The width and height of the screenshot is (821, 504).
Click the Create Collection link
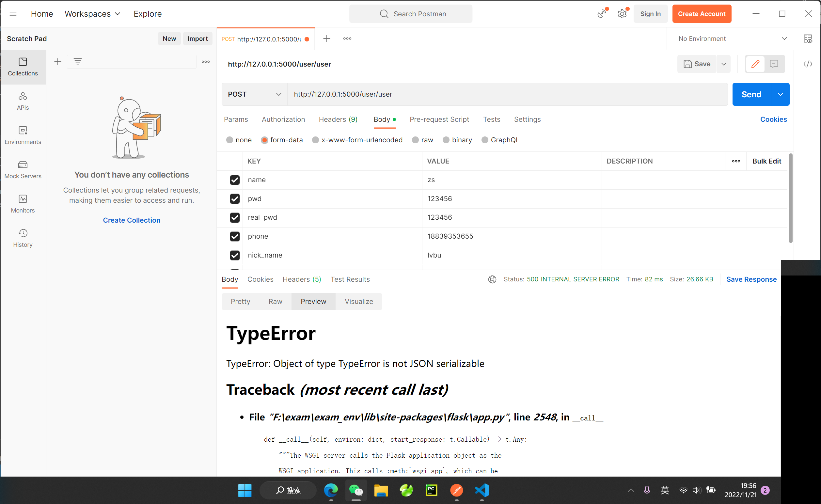coord(131,220)
